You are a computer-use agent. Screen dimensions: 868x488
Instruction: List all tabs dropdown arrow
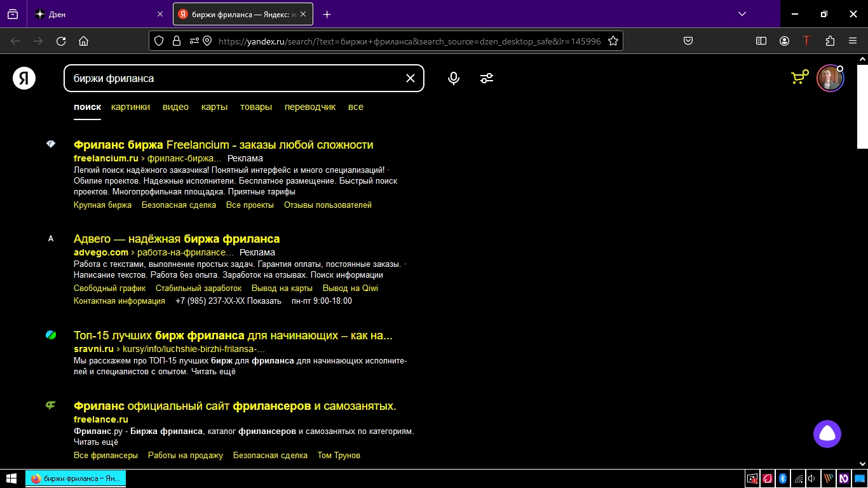coord(742,14)
